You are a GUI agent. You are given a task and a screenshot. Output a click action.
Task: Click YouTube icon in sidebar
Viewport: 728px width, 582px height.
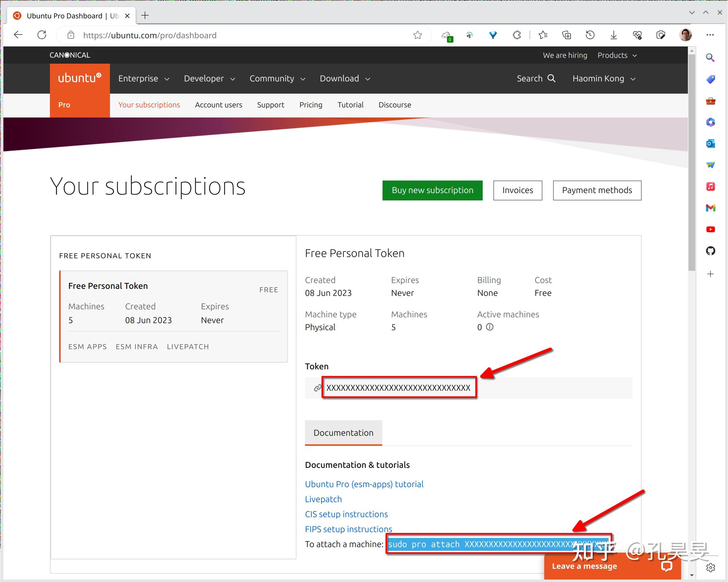(711, 229)
